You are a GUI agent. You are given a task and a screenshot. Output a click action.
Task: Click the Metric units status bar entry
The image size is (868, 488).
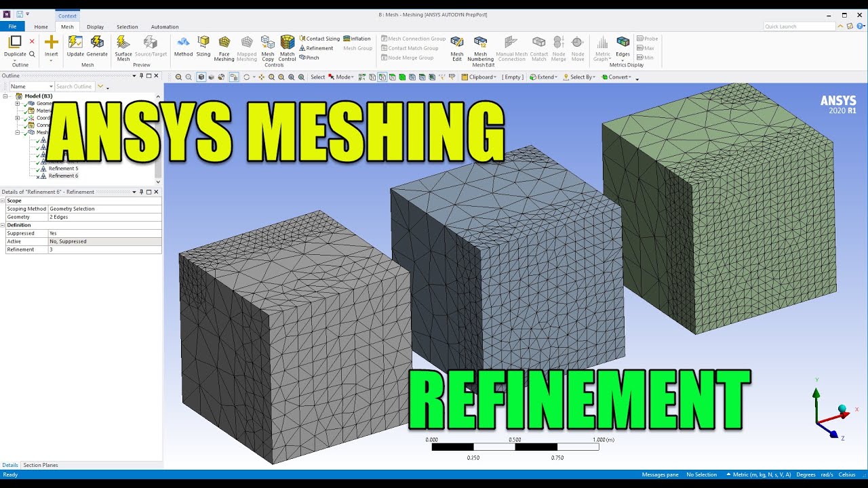tap(757, 474)
